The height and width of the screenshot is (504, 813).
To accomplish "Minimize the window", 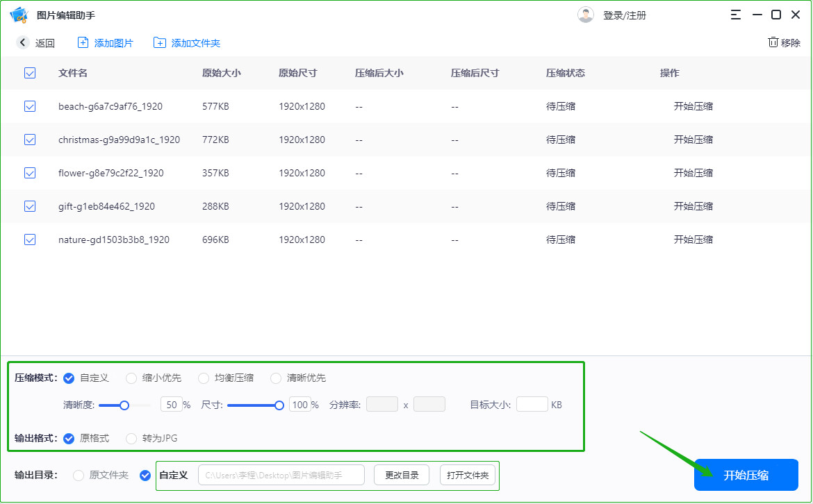I will tap(757, 15).
